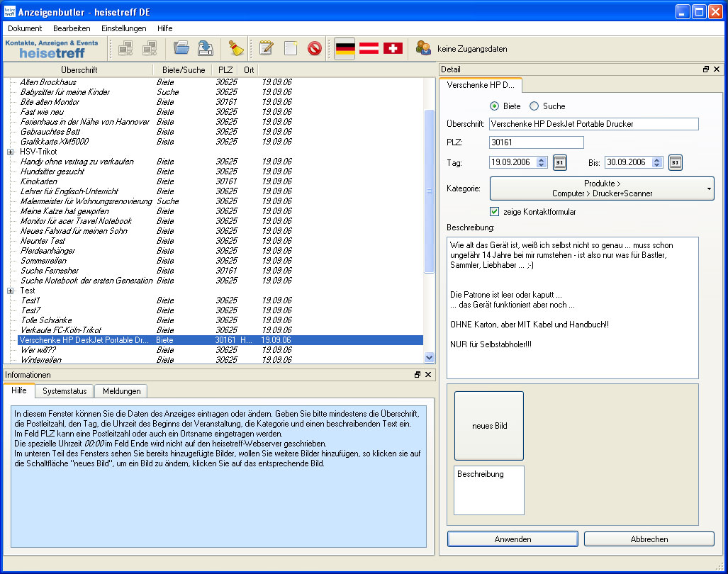Viewport: 728px width, 574px height.
Task: Select the Suche radio button
Action: coord(534,106)
